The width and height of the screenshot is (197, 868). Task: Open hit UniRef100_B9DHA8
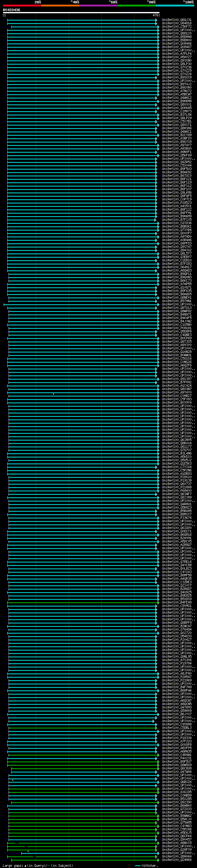(177, 37)
